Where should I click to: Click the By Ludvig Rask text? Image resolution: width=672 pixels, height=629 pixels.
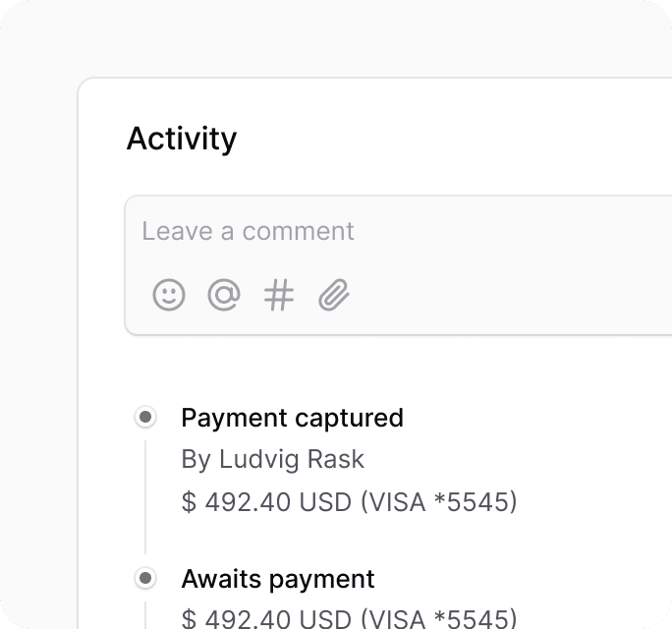(x=272, y=459)
